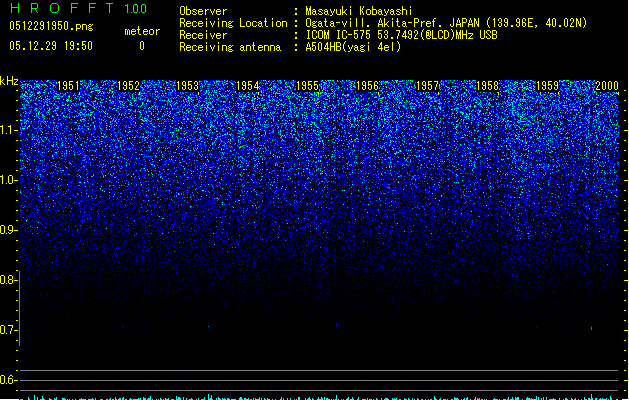
Task: Click the 0.9 frequency axis label
Action: coord(8,230)
